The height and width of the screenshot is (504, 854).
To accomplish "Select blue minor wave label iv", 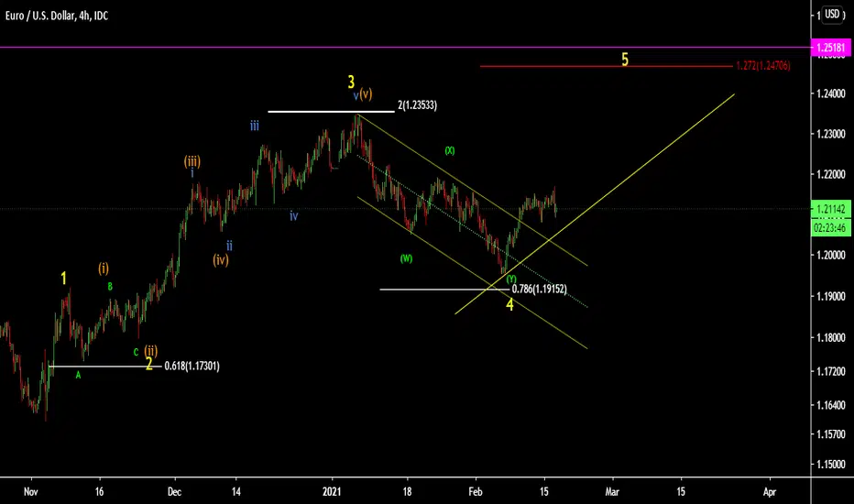I will [293, 216].
